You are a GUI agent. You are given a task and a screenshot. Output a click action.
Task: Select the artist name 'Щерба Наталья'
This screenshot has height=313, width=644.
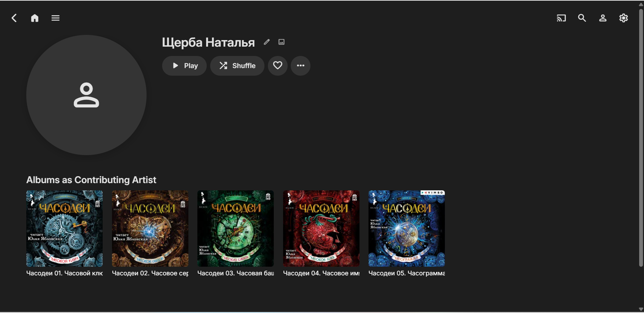208,42
